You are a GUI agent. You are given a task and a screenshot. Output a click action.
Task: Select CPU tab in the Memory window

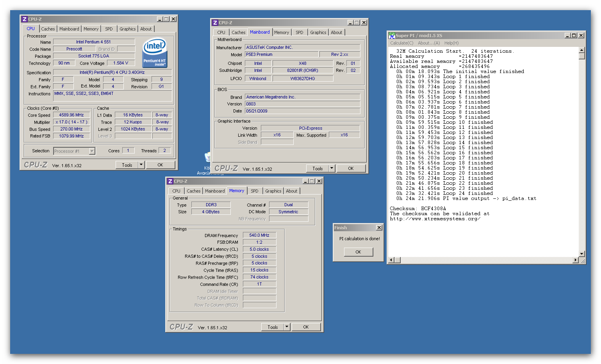[177, 191]
